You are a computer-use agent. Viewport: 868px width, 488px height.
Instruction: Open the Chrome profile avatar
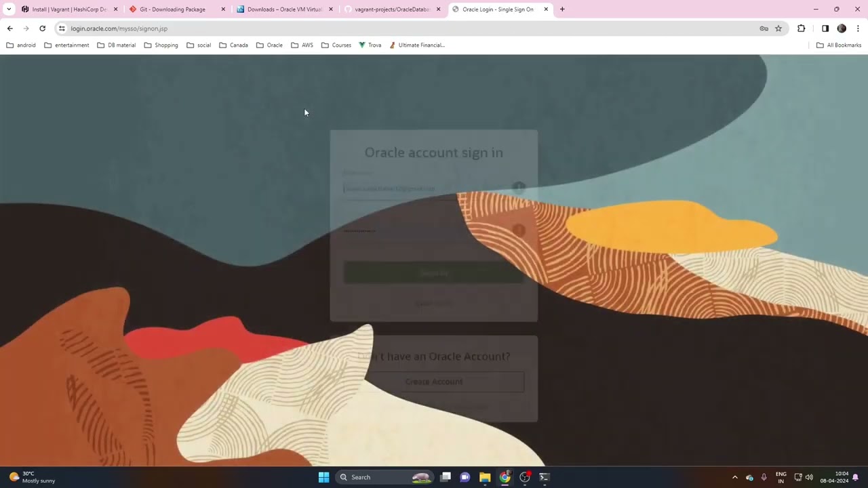pyautogui.click(x=842, y=28)
